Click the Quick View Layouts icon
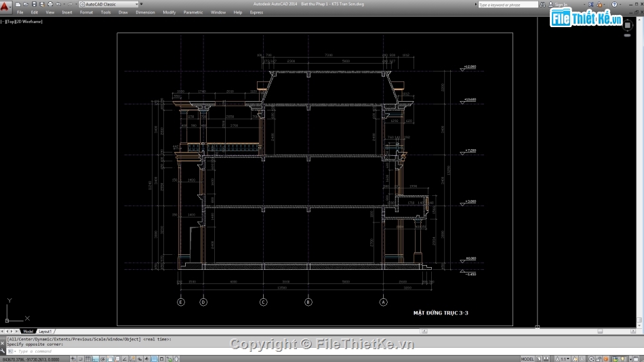 538,359
